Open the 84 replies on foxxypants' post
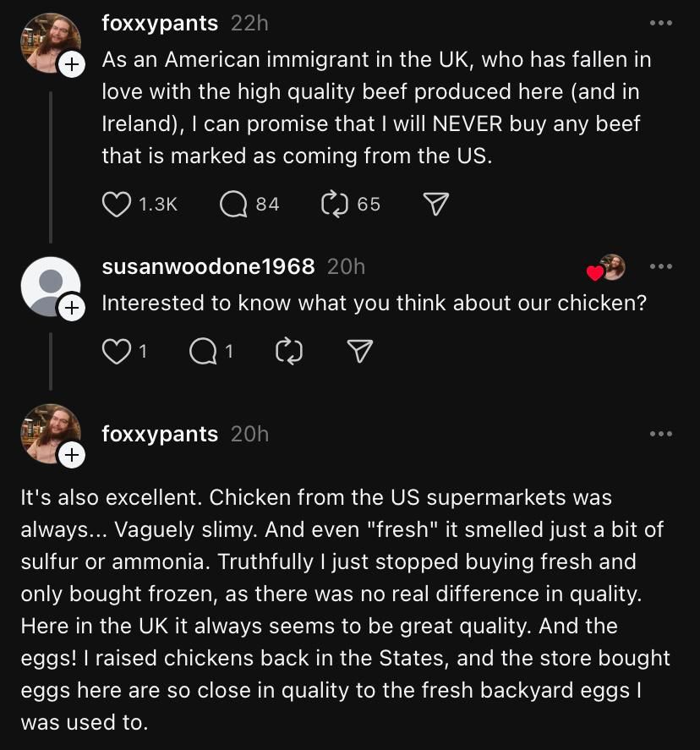This screenshot has width=700, height=750. (x=232, y=205)
